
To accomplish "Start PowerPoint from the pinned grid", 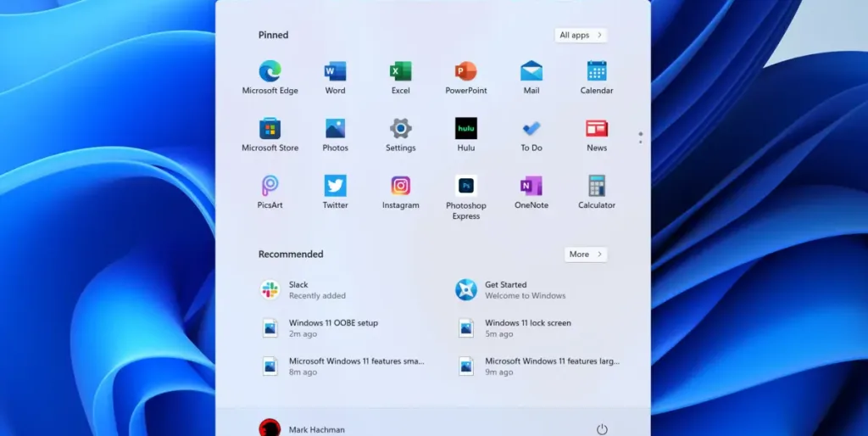I will pyautogui.click(x=466, y=77).
